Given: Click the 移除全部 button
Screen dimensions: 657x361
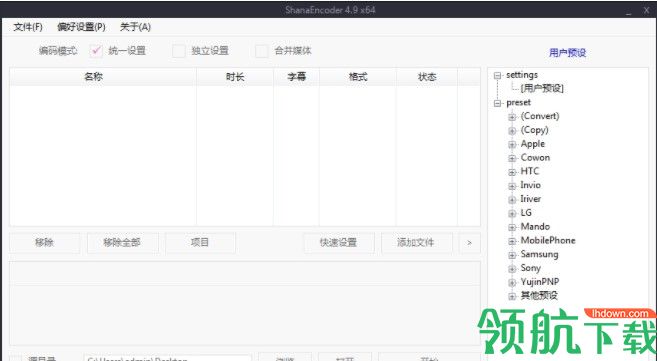Looking at the screenshot, I should 122,242.
